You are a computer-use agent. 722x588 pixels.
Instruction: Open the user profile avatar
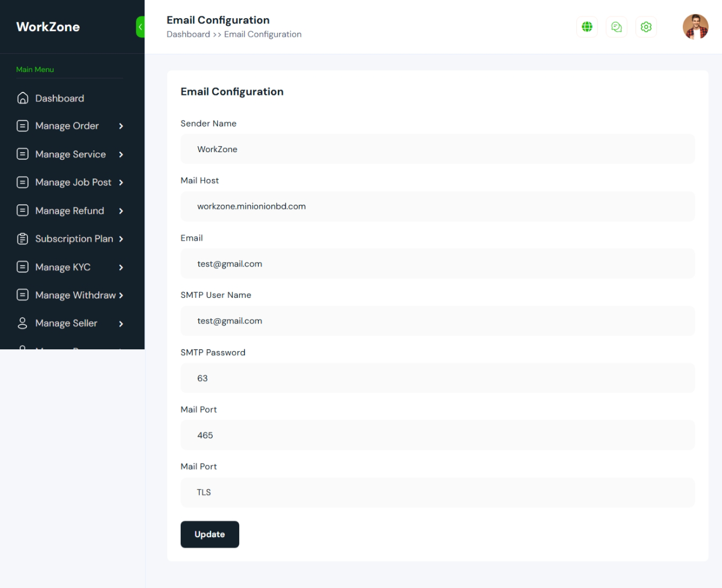tap(696, 27)
